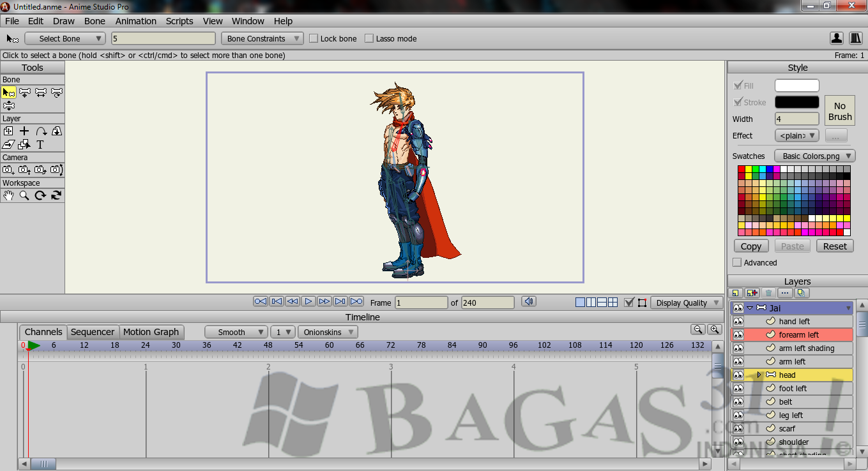This screenshot has height=471, width=868.
Task: Open the Select Bone tool dropdown
Action: coord(65,38)
